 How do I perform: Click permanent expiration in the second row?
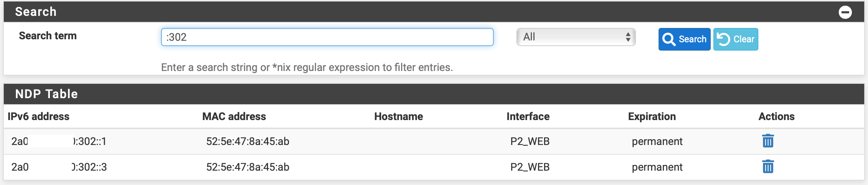pos(657,167)
